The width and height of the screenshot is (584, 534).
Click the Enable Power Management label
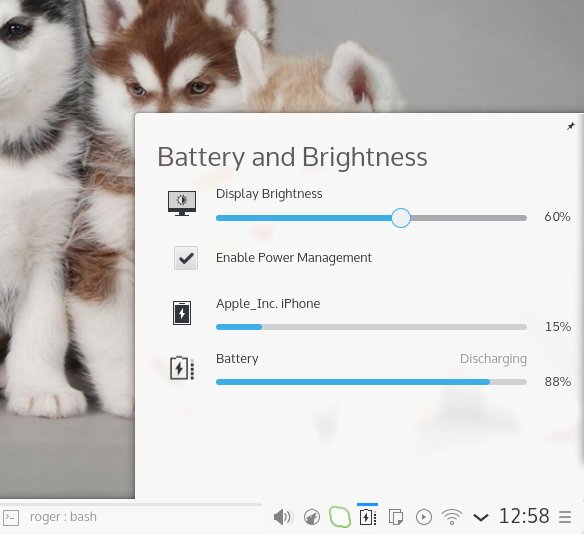coord(294,258)
